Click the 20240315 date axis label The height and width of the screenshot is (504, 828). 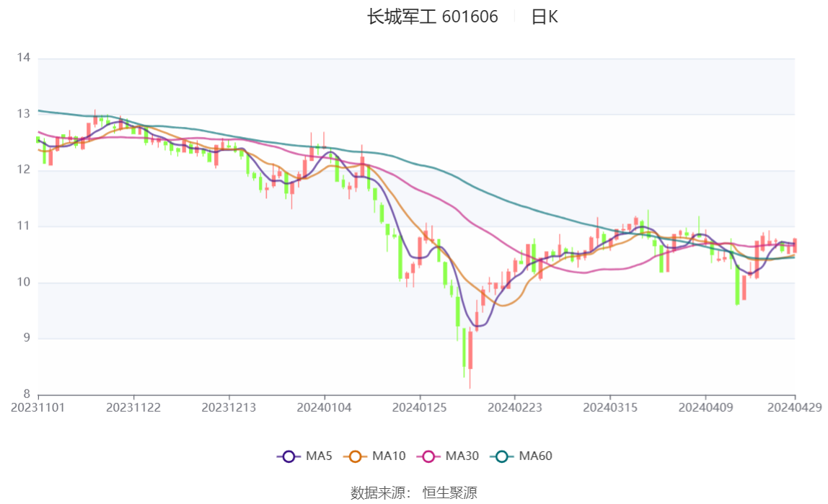point(610,407)
